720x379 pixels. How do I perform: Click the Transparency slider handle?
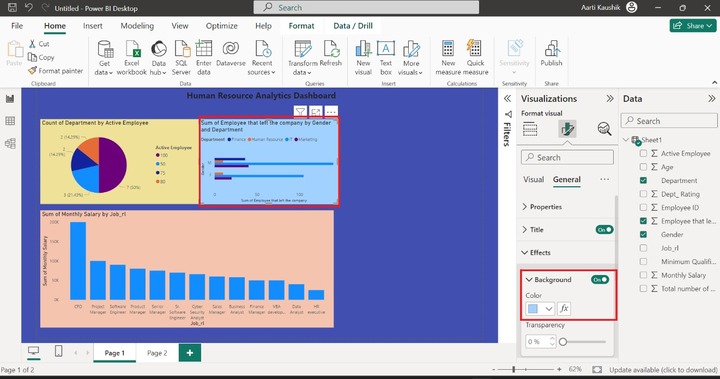[563, 342]
